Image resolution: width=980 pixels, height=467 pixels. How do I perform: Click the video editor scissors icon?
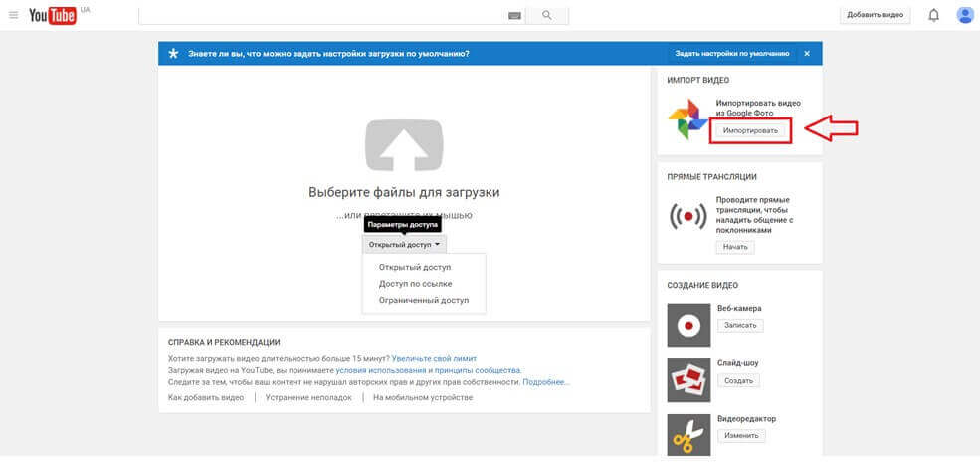(x=688, y=434)
